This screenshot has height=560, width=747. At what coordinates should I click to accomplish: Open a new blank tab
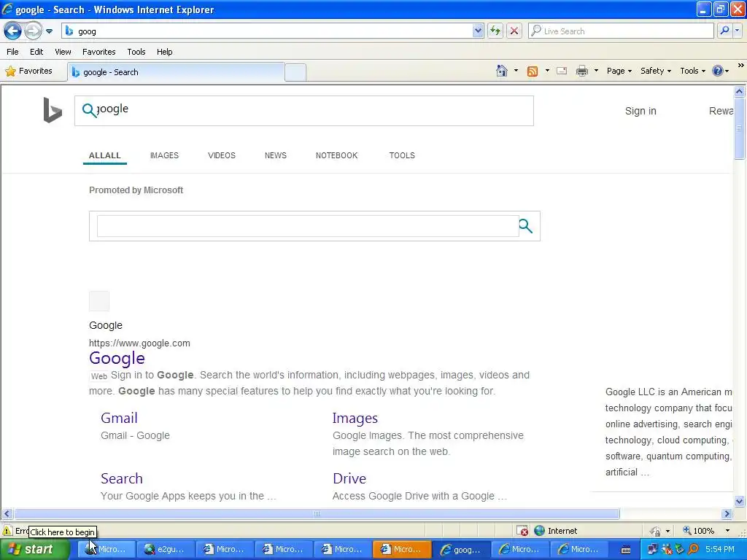(295, 73)
